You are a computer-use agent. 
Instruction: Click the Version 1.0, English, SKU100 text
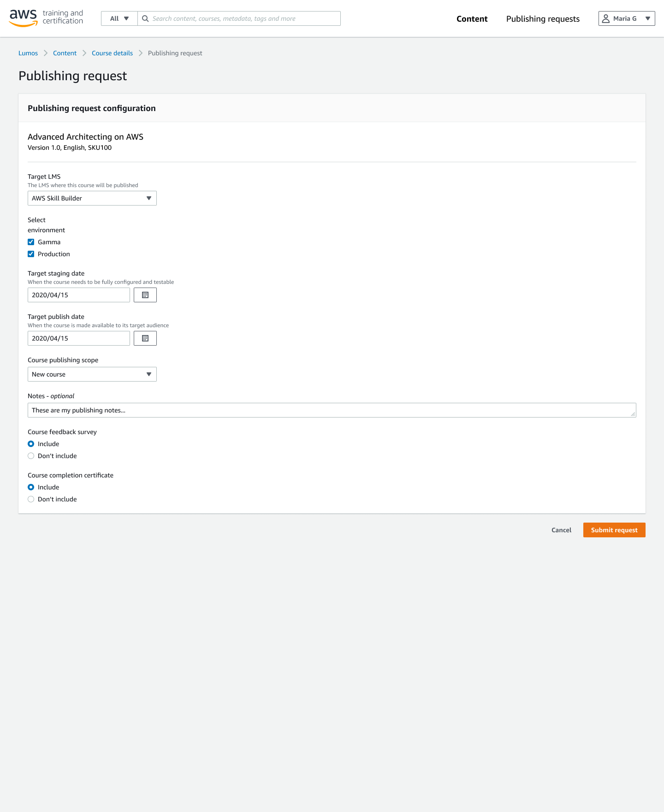click(x=70, y=147)
